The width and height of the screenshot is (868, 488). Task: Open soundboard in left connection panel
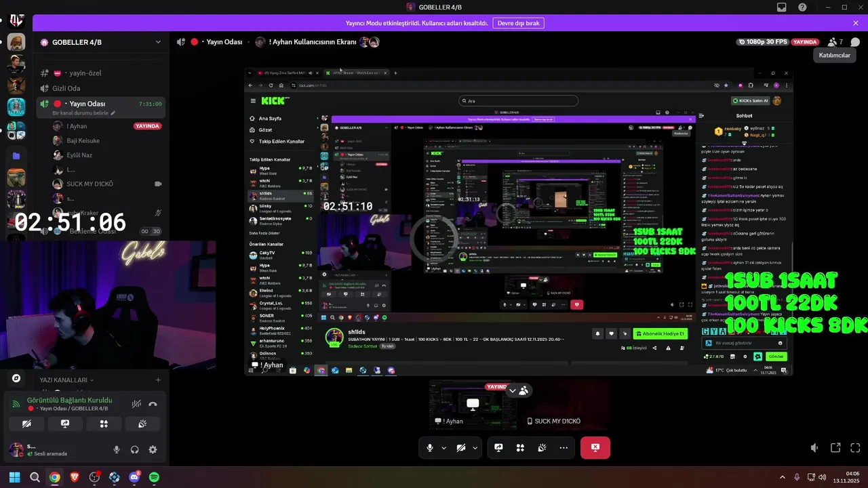142,424
